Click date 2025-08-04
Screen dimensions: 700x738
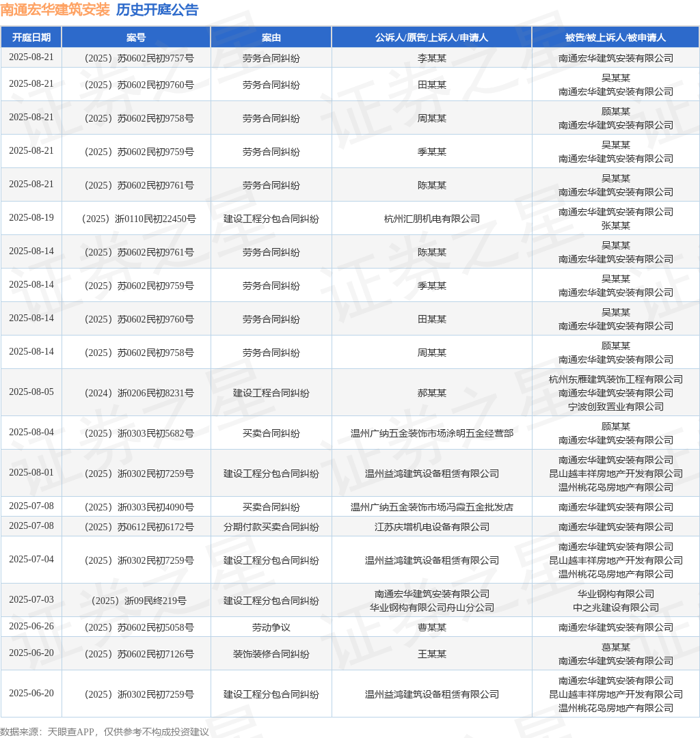point(31,432)
